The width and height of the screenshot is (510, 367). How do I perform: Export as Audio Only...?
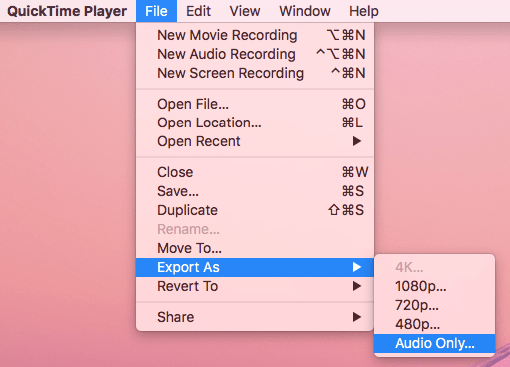(434, 343)
